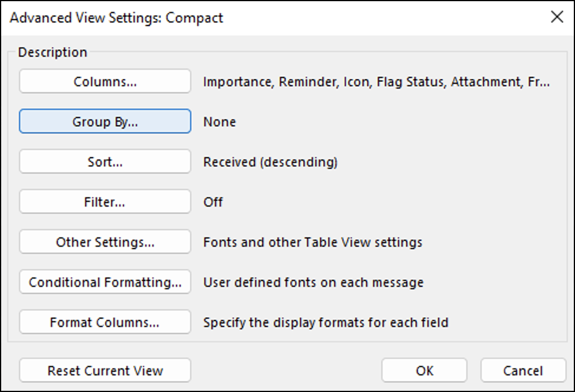Screen dimensions: 575x392
Task: Open Conditional Formatting... settings
Action: 105,282
